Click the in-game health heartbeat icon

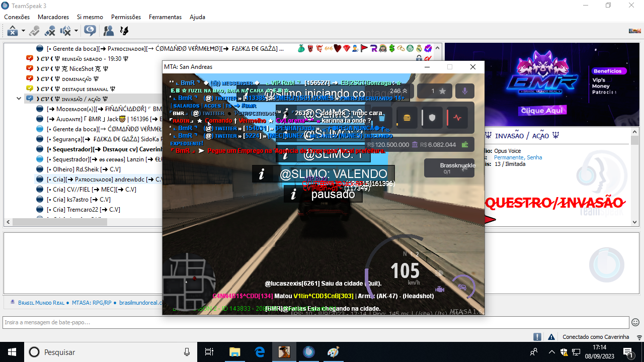coord(458,118)
